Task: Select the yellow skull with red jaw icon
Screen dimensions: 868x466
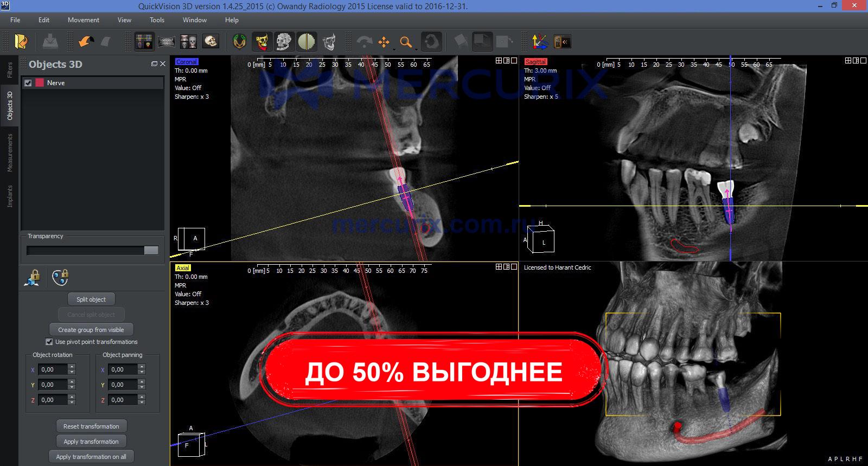Action: pyautogui.click(x=262, y=41)
